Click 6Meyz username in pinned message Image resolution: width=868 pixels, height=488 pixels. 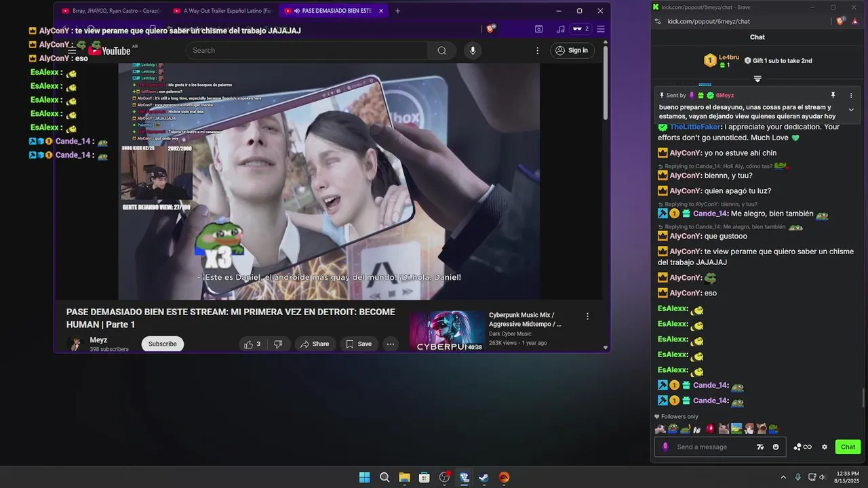tap(725, 96)
